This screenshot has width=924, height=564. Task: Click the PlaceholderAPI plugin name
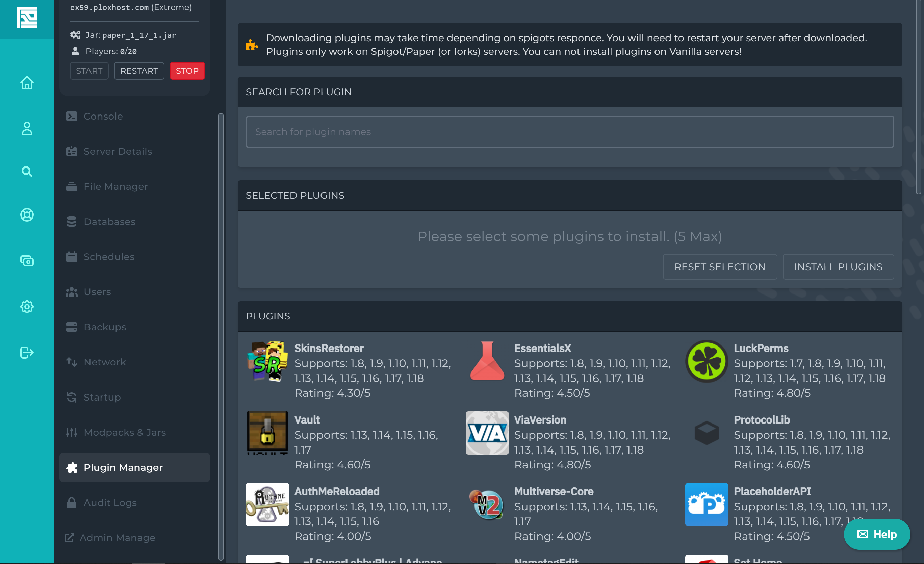tap(772, 492)
